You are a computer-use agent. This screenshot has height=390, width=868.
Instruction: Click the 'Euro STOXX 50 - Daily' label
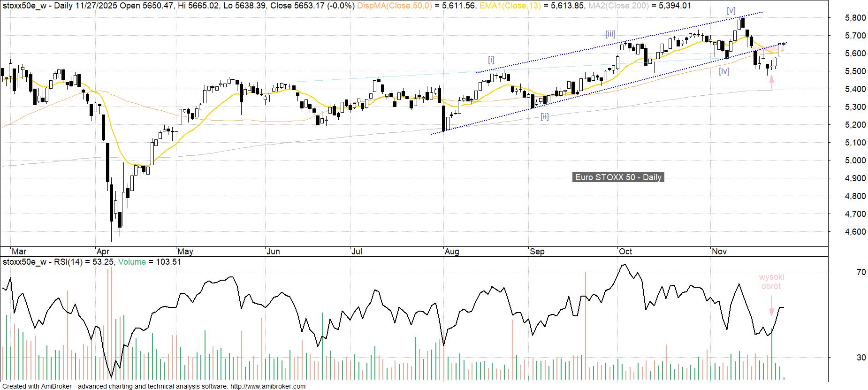(618, 177)
